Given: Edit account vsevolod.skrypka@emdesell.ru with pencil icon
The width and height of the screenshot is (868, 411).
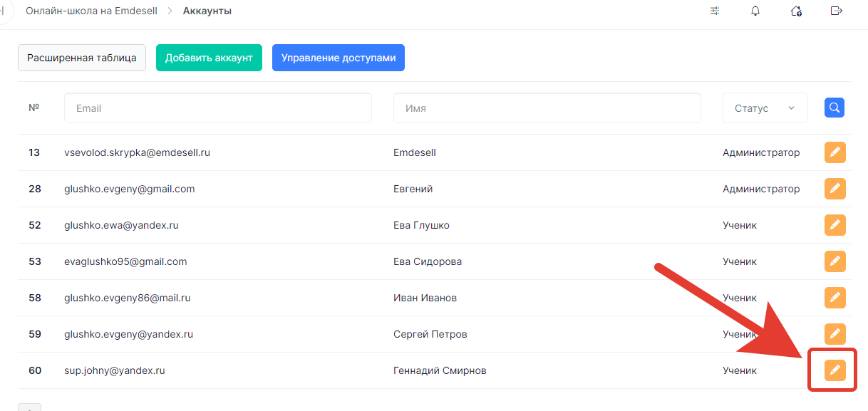Looking at the screenshot, I should (835, 152).
